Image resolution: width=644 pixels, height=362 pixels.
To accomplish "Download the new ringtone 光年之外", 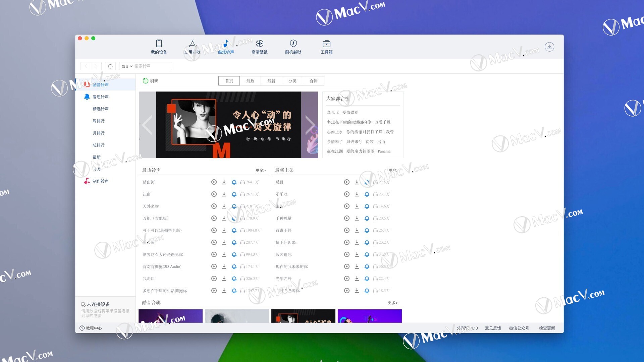I will click(x=357, y=279).
